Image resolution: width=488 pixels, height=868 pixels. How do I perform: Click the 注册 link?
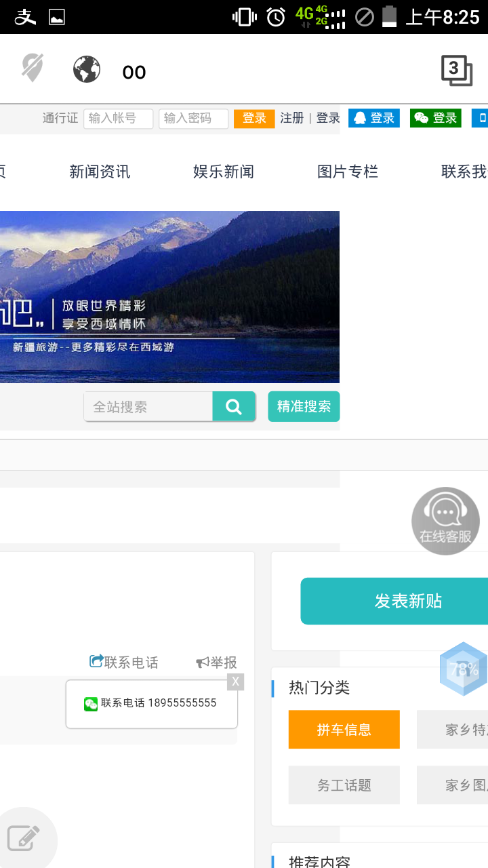292,118
